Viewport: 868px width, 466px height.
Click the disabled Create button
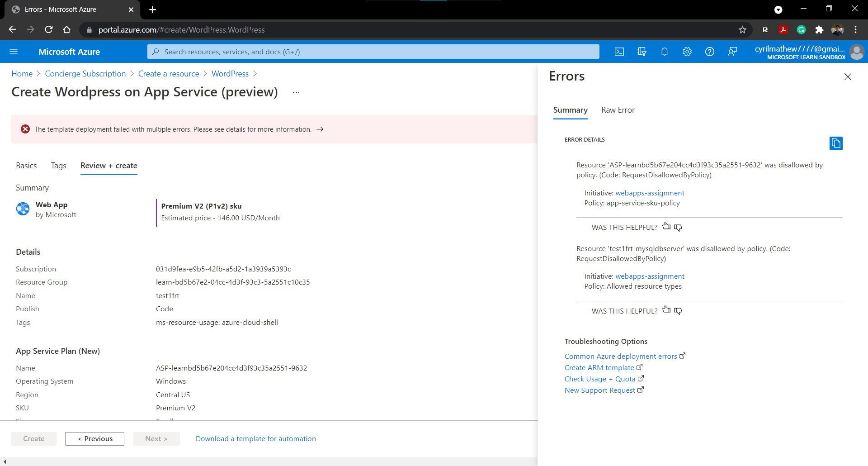tap(34, 439)
